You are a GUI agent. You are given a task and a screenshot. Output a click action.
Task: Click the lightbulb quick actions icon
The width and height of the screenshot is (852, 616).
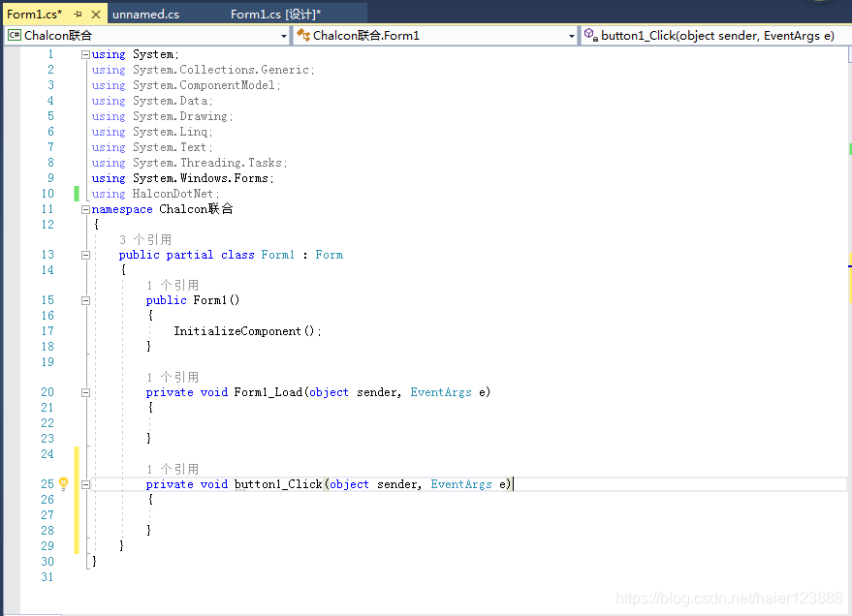pos(64,483)
